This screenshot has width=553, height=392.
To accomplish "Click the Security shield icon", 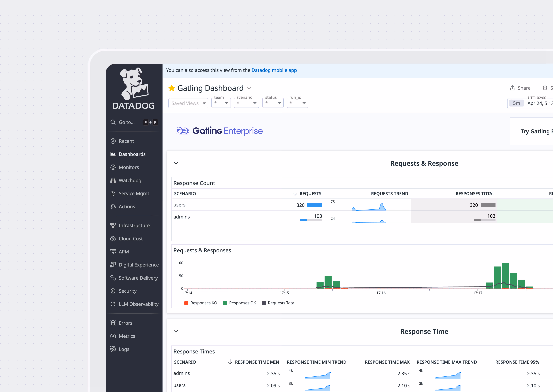I will point(113,291).
